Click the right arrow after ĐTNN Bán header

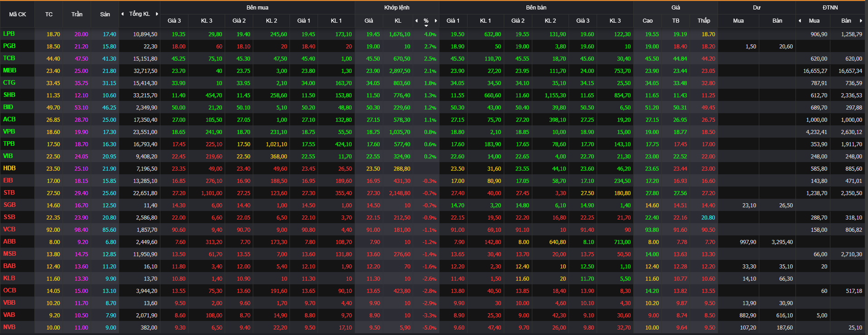[861, 21]
